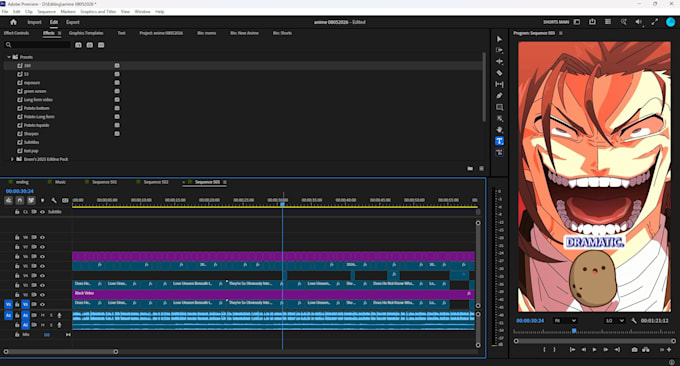The height and width of the screenshot is (366, 680).
Task: Select the highlighted Type tool
Action: click(x=499, y=141)
